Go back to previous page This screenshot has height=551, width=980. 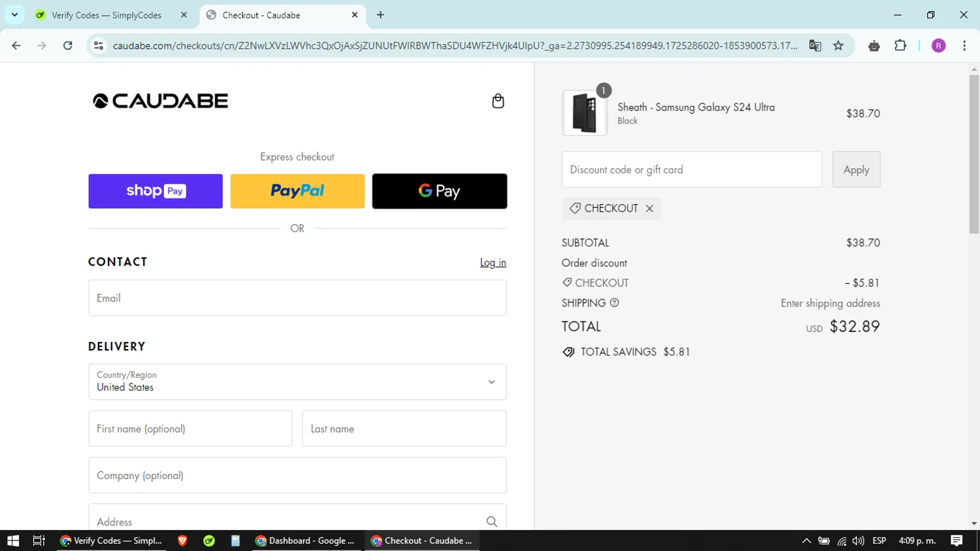[x=16, y=46]
